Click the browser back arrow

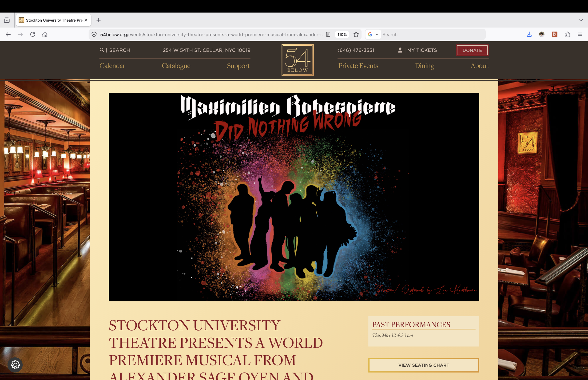click(x=8, y=35)
